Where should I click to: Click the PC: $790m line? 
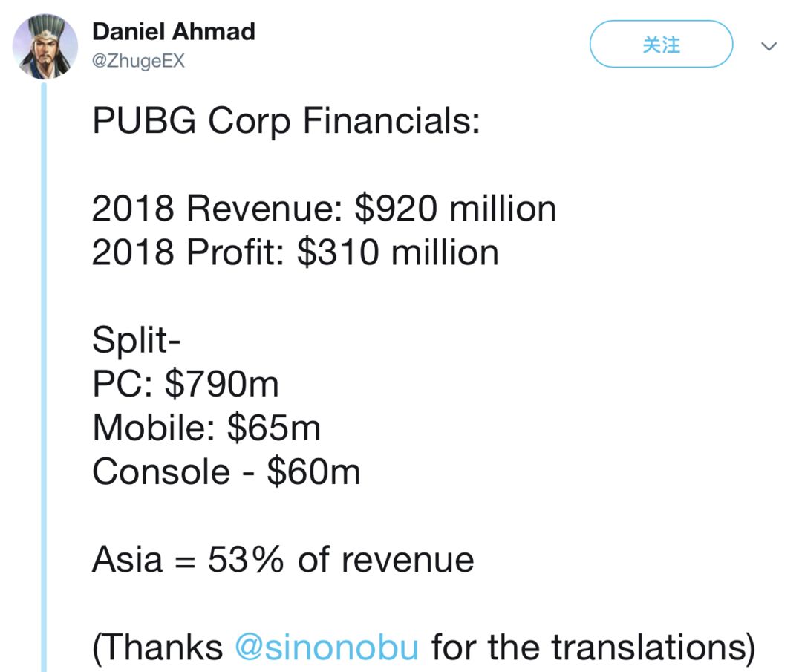[185, 384]
